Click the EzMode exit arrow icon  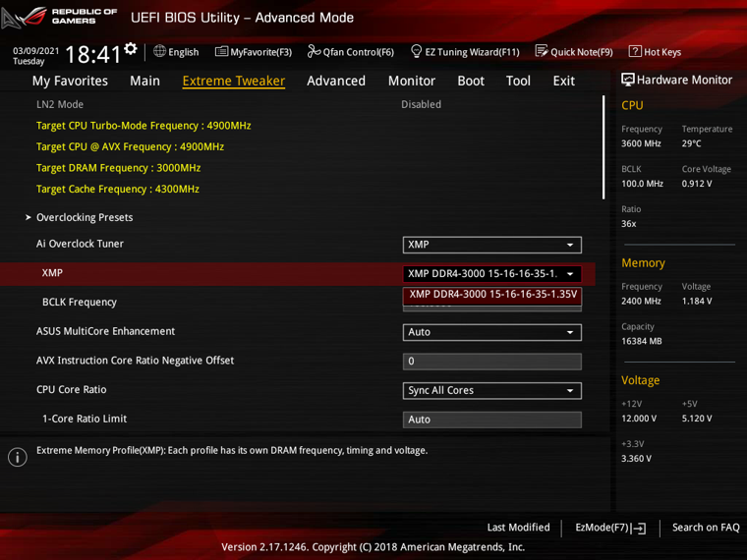639,529
